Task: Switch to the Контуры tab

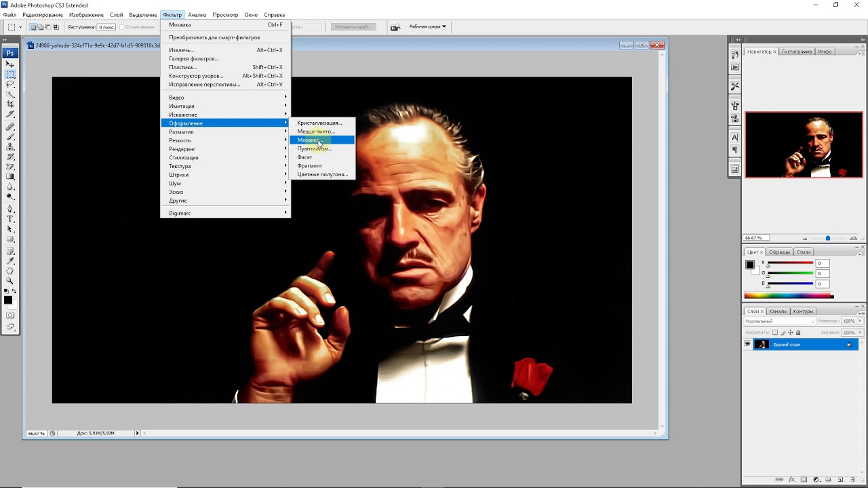Action: pos(803,311)
